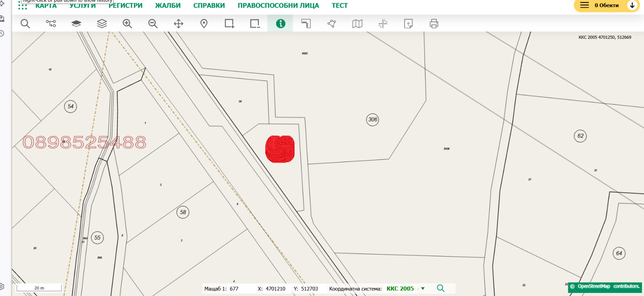The width and height of the screenshot is (644, 296).
Task: Open the stacked layers panel icon
Action: (102, 24)
